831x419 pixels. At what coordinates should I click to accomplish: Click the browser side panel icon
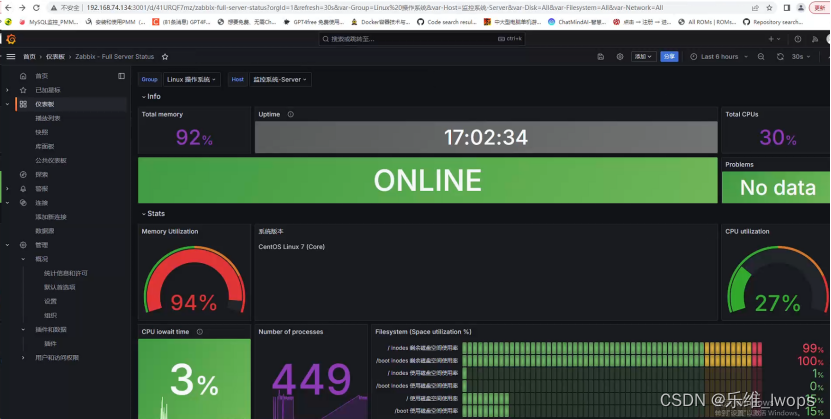[787, 7]
